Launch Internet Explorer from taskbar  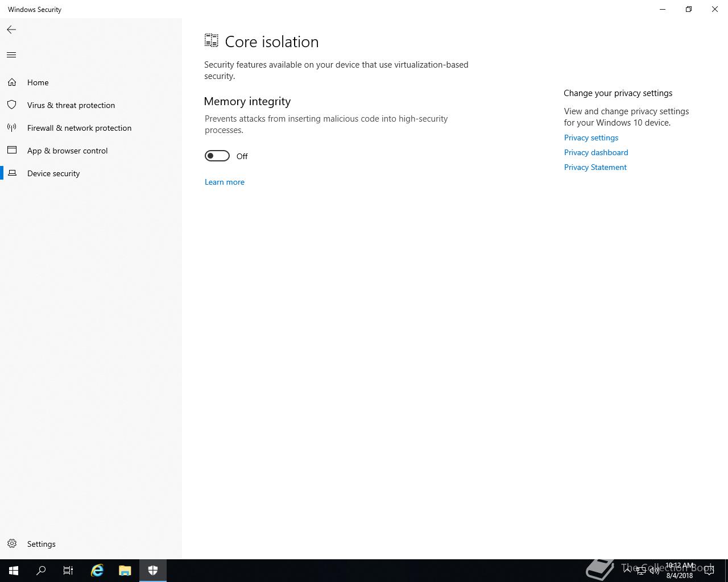pyautogui.click(x=97, y=571)
